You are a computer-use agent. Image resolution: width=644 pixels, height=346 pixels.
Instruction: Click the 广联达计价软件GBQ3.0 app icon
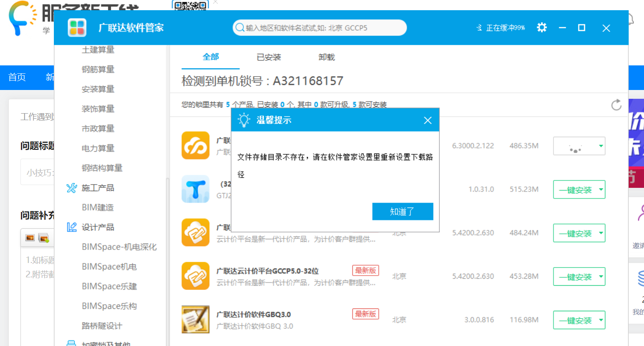click(x=195, y=320)
